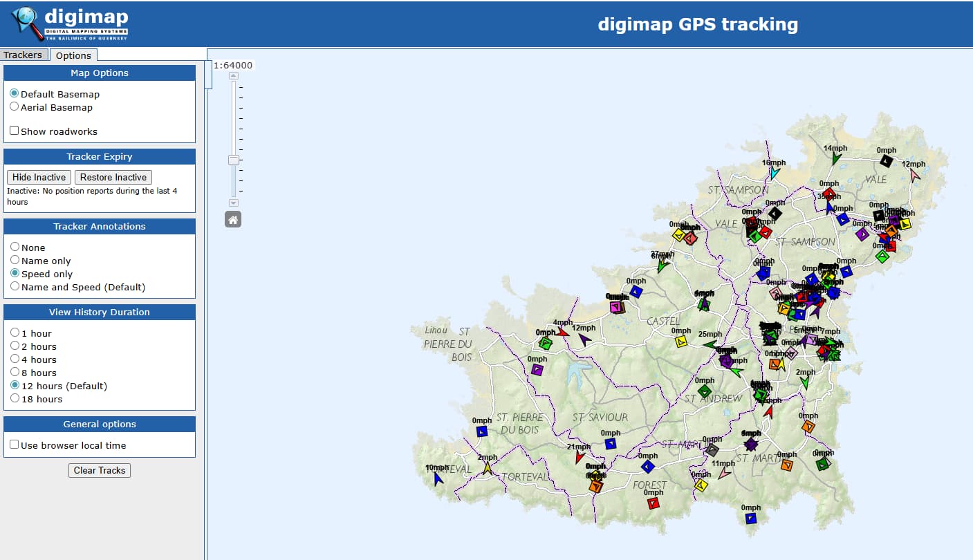Image resolution: width=973 pixels, height=560 pixels.
Task: Choose the Name only annotation option
Action: (x=15, y=260)
